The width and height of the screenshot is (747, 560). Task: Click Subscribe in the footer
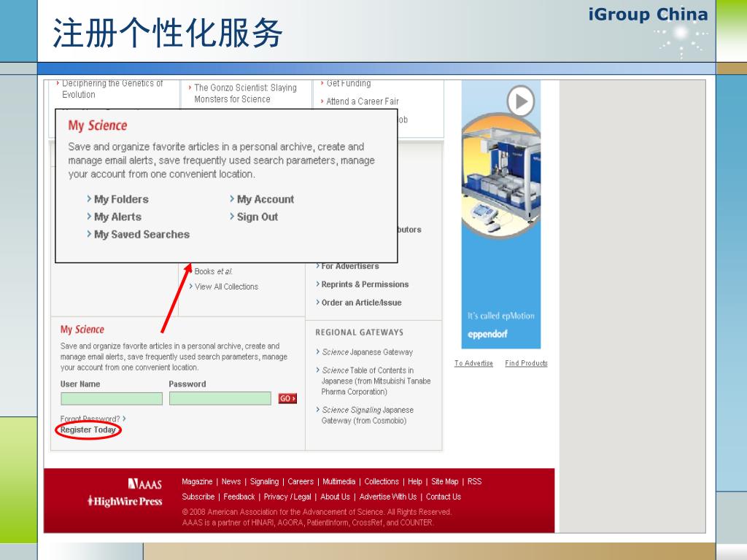click(198, 497)
